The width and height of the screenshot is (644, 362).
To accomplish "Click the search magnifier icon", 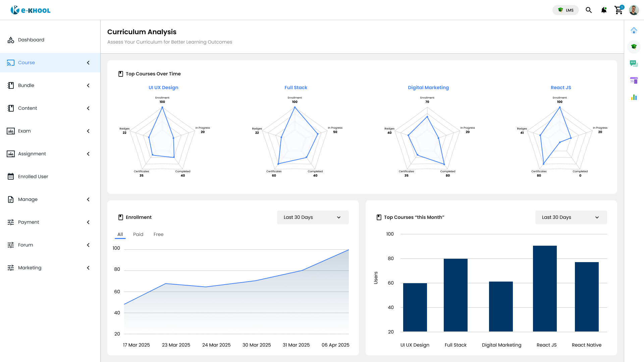I will click(x=589, y=10).
